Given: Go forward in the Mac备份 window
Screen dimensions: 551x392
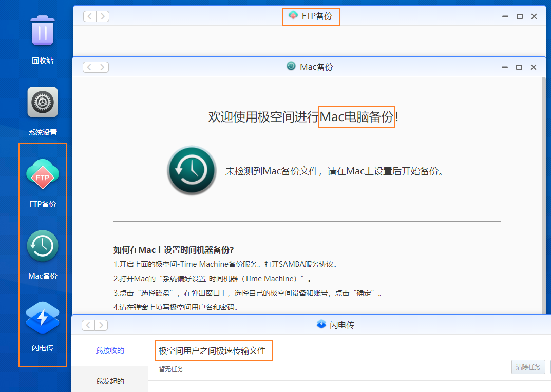Looking at the screenshot, I should coord(103,67).
